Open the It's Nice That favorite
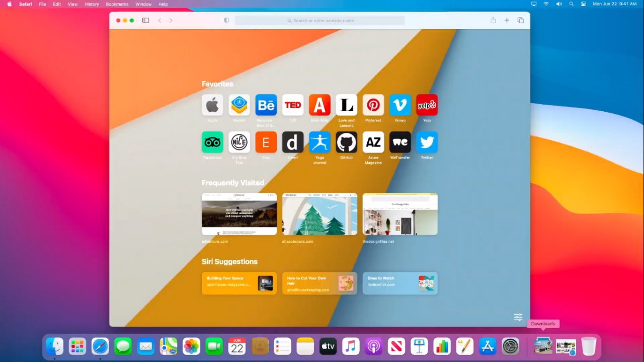 click(x=239, y=142)
